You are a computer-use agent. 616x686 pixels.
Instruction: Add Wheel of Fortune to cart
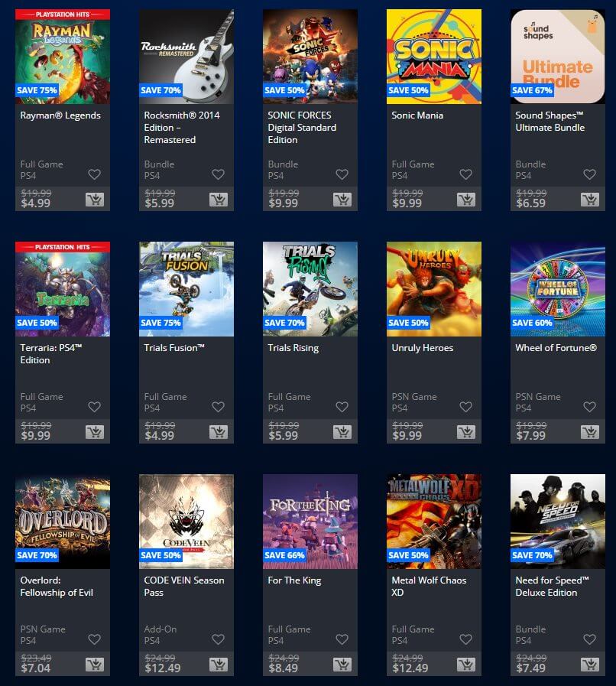(590, 432)
